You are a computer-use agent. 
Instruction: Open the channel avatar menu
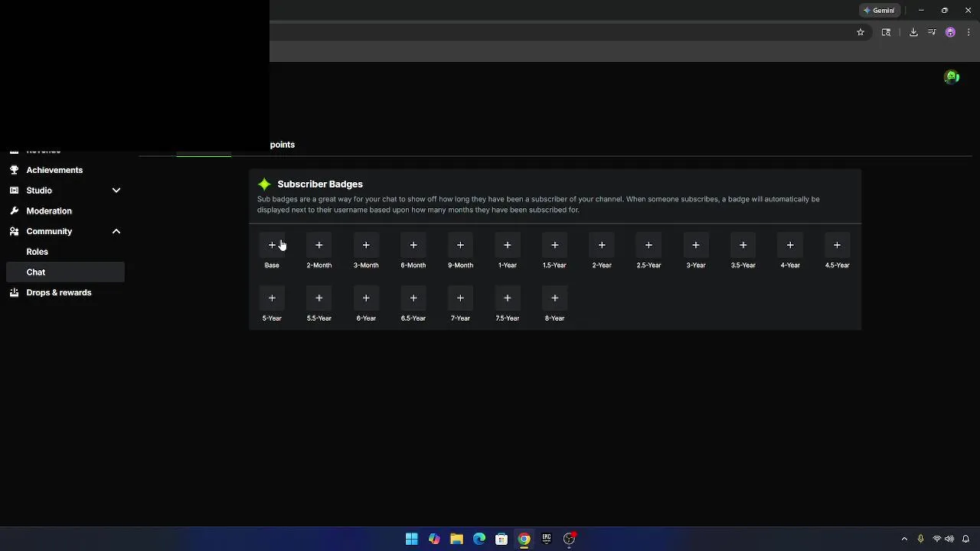pyautogui.click(x=952, y=77)
